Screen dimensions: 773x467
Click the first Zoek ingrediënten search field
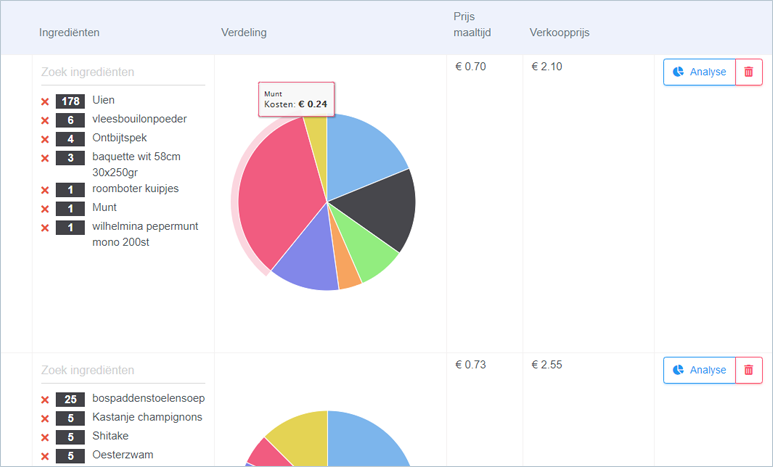(x=122, y=72)
